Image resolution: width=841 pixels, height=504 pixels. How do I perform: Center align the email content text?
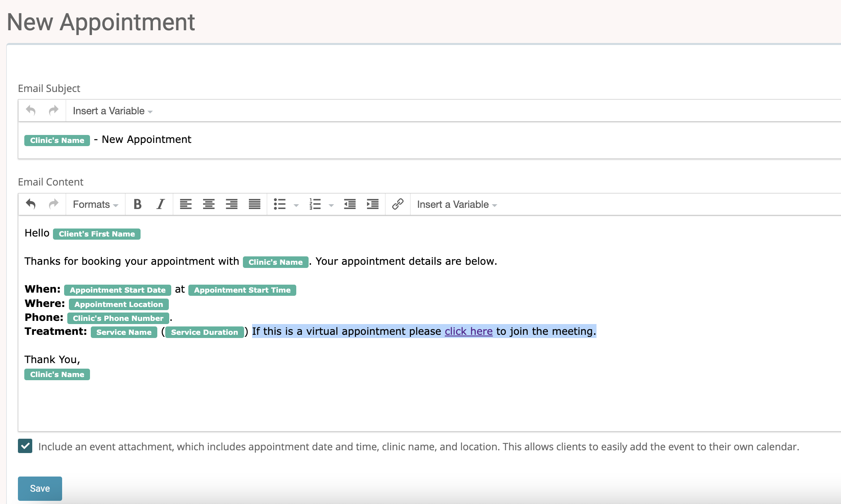pyautogui.click(x=209, y=204)
